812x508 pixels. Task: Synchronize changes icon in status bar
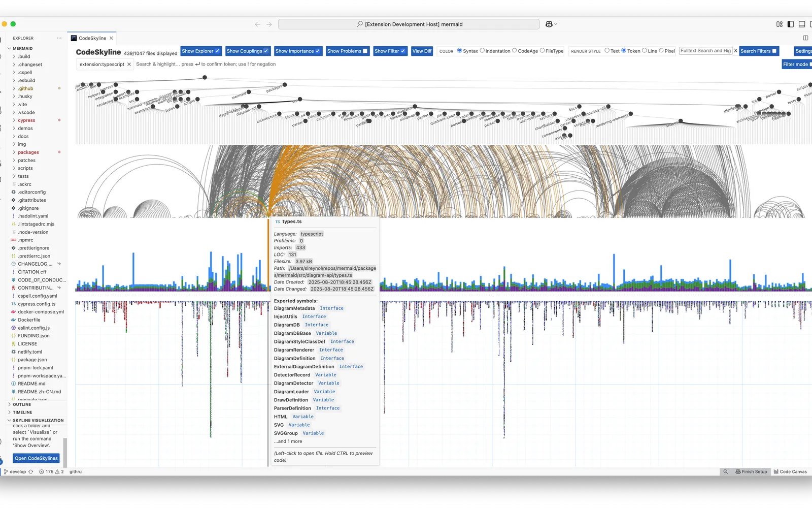click(31, 471)
